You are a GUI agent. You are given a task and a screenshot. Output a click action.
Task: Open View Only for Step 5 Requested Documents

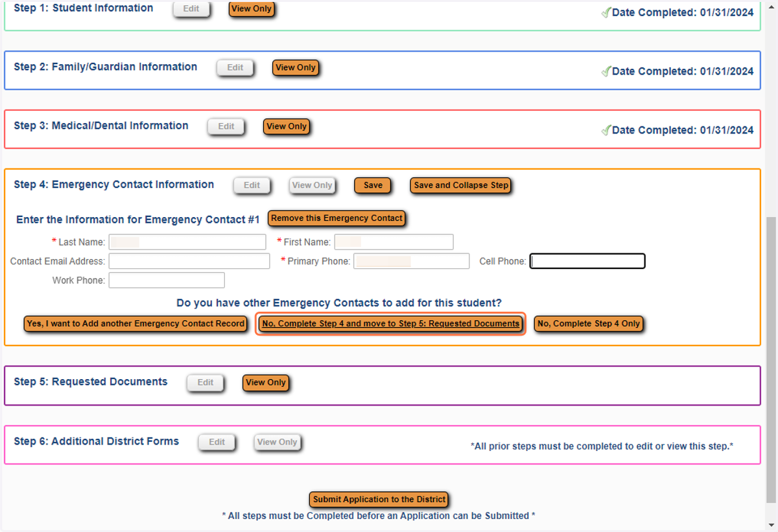click(x=266, y=383)
